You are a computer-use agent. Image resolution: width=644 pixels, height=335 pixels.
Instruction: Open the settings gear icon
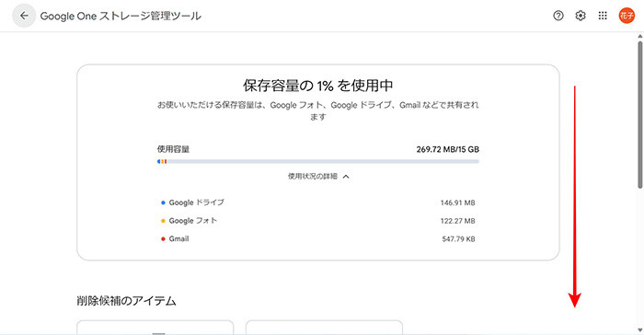581,16
